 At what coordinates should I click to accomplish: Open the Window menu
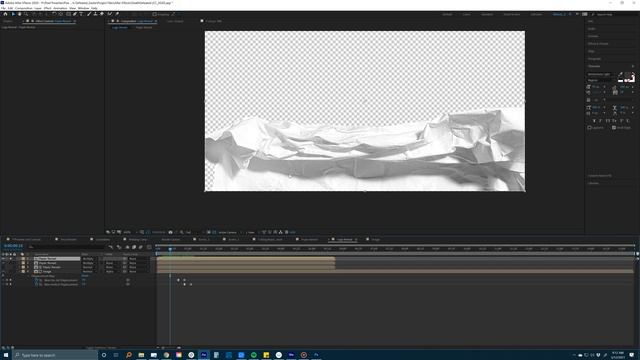point(83,8)
